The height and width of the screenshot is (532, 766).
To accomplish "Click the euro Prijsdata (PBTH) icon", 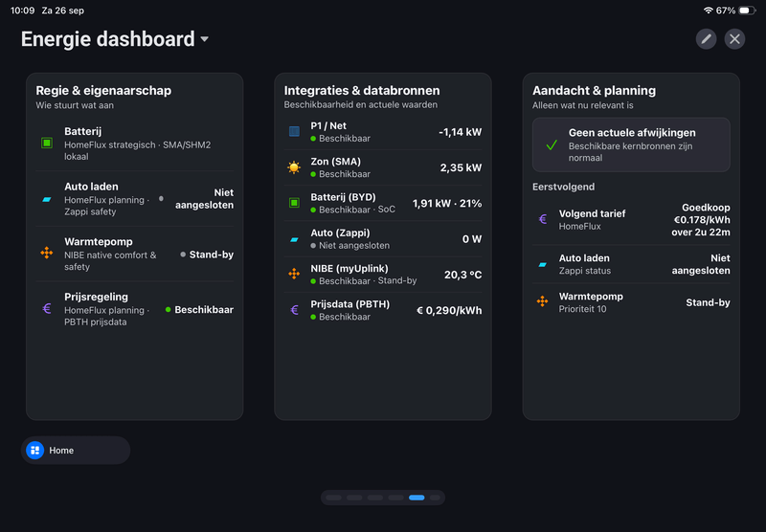I will (x=295, y=310).
